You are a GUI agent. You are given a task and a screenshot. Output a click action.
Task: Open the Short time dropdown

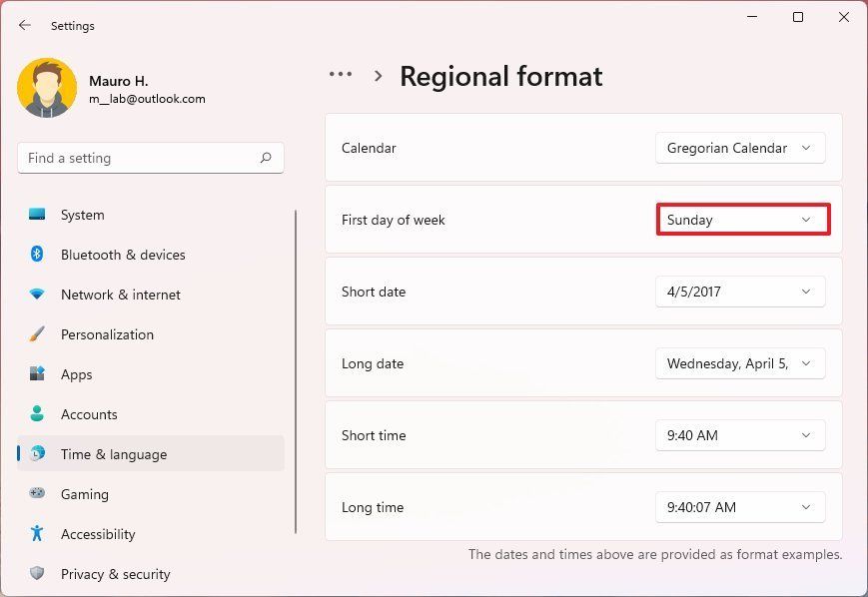[x=739, y=435]
